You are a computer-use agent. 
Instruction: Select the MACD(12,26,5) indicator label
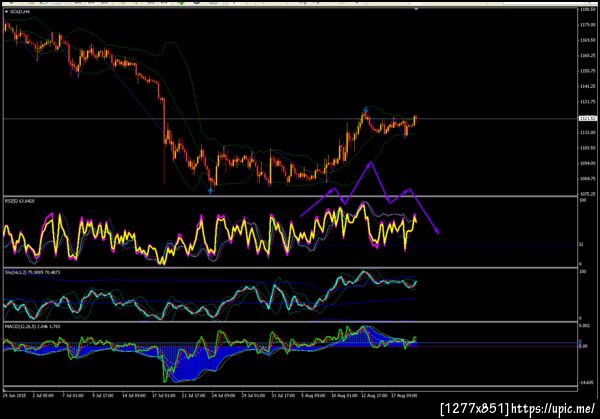[32, 326]
